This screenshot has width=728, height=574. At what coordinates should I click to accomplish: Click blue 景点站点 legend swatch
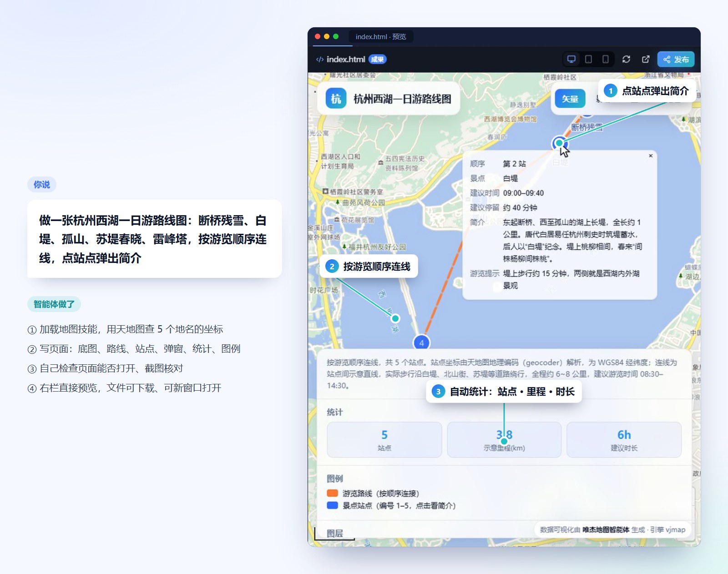332,505
